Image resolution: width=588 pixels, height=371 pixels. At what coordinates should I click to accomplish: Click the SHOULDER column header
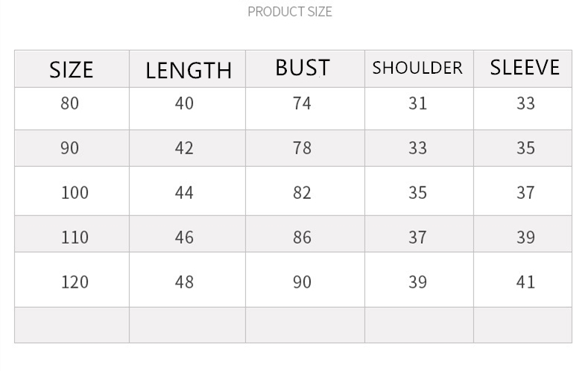point(417,68)
